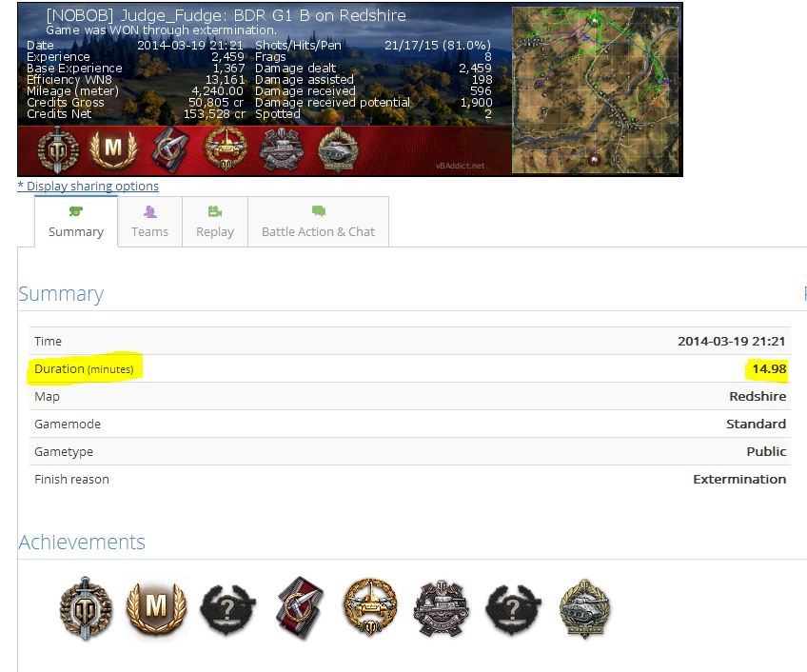Screen dimensions: 807x672
Task: Select the Duration value 14.98
Action: 769,368
